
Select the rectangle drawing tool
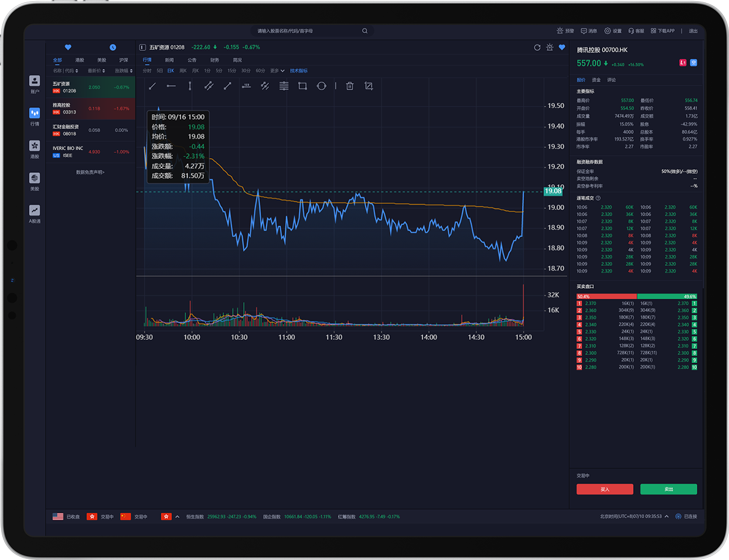coord(302,86)
